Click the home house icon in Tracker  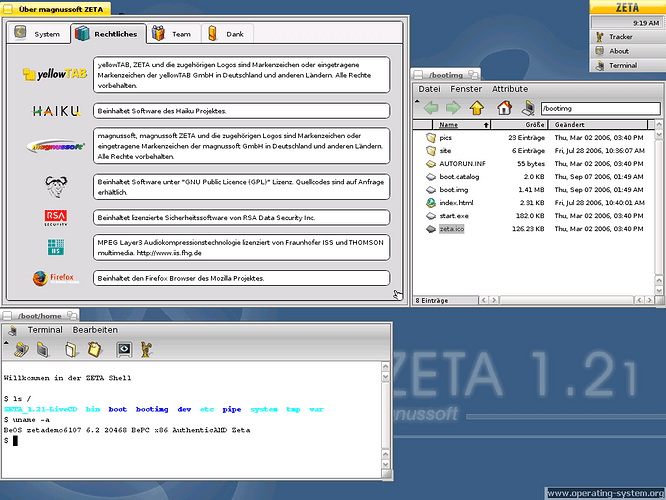pyautogui.click(x=504, y=107)
